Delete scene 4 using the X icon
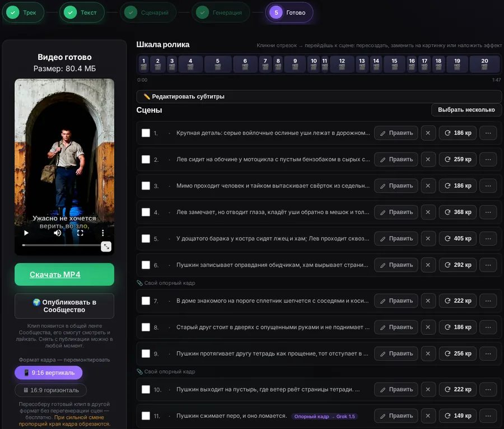Image resolution: width=504 pixels, height=429 pixels. 428,212
